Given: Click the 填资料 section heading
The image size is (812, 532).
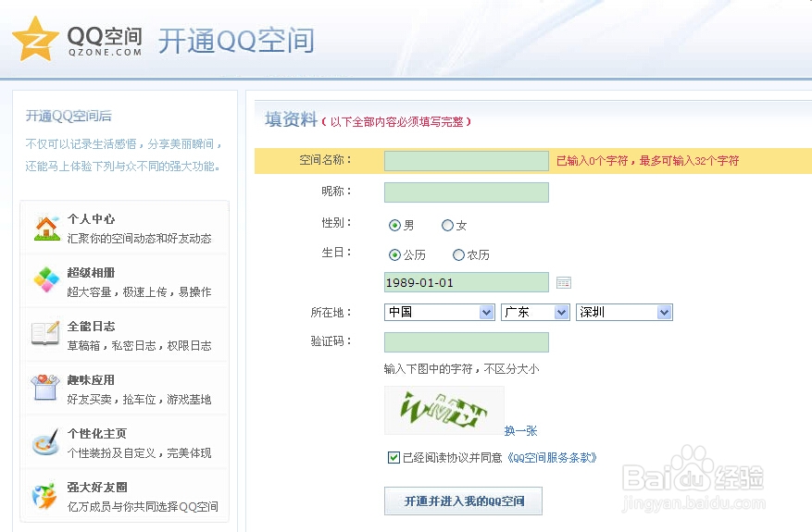Looking at the screenshot, I should click(291, 119).
